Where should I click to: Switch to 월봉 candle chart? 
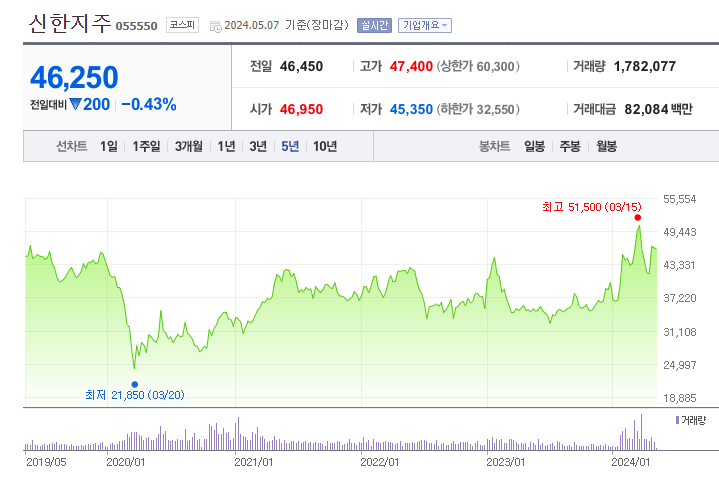coord(606,146)
